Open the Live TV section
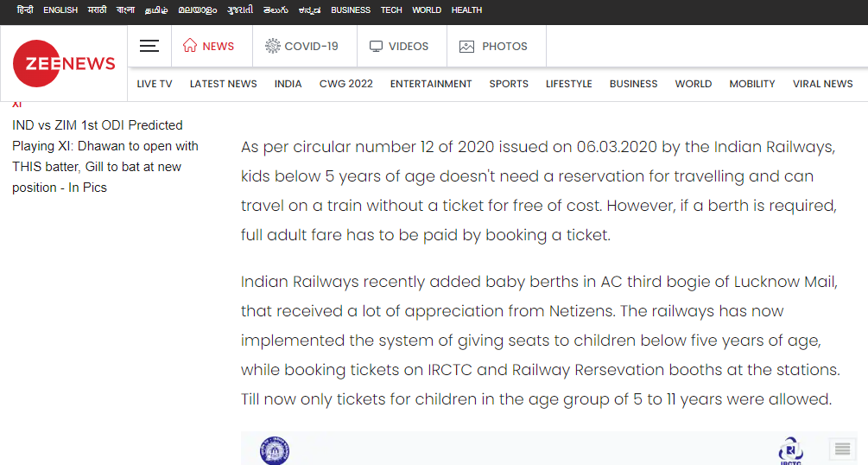The height and width of the screenshot is (465, 868). pos(155,84)
